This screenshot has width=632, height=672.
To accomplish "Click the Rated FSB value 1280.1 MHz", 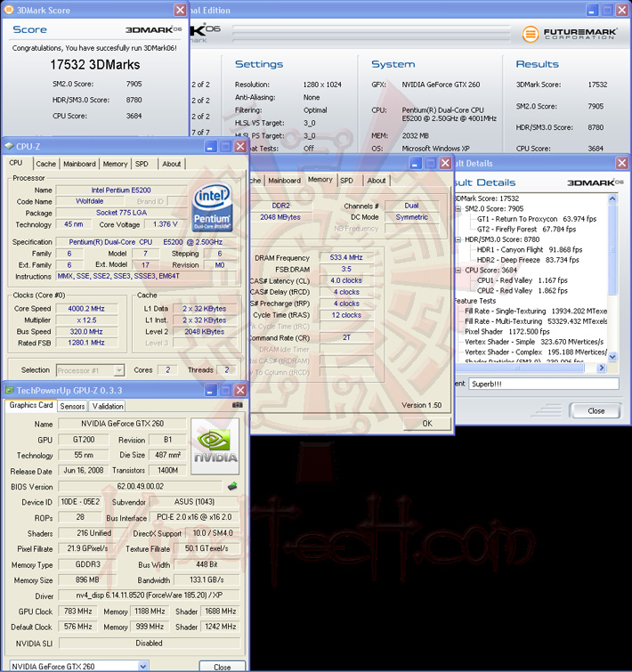I will click(x=86, y=343).
